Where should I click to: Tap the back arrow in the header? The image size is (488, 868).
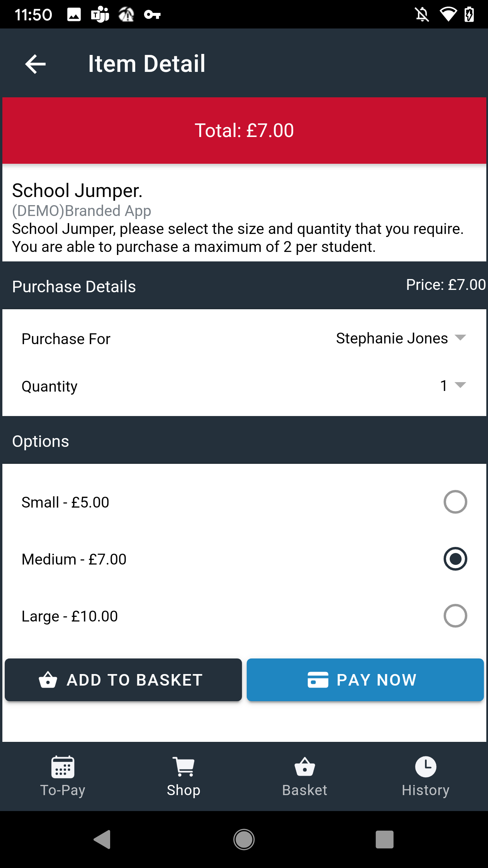tap(36, 64)
